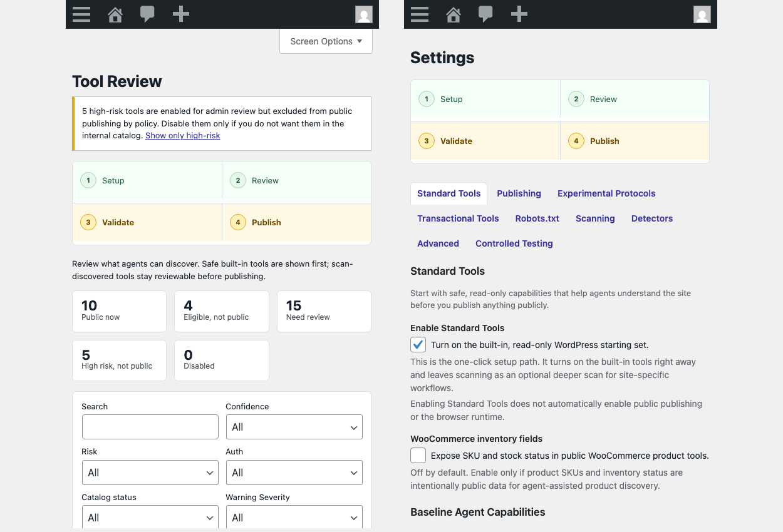
Task: Open the Risk filter dropdown
Action: tap(150, 473)
